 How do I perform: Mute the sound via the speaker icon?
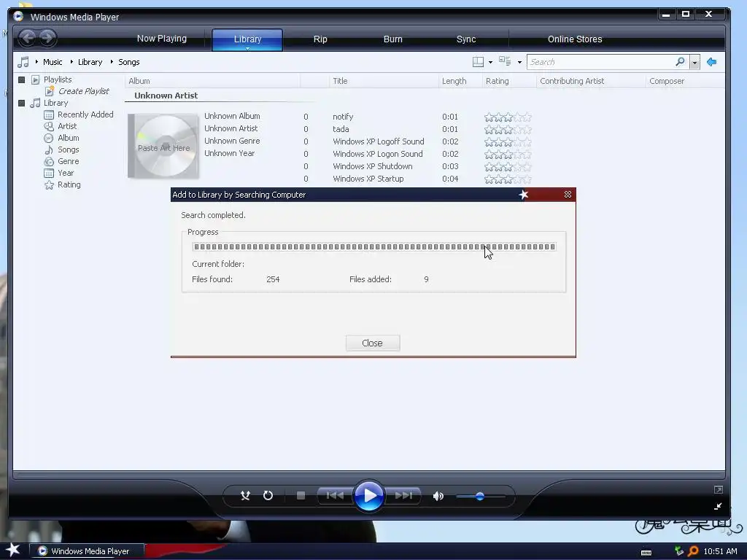(438, 496)
